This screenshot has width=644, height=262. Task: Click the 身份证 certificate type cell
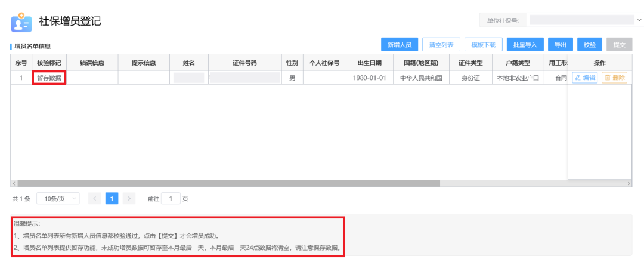[470, 78]
